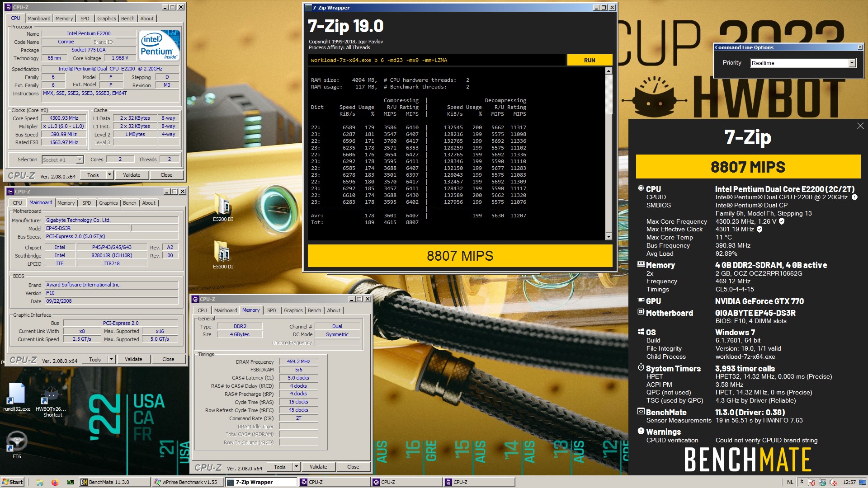868x488 pixels.
Task: Click the yellow RUN button in 7-Zip Wrapper
Action: coord(590,60)
